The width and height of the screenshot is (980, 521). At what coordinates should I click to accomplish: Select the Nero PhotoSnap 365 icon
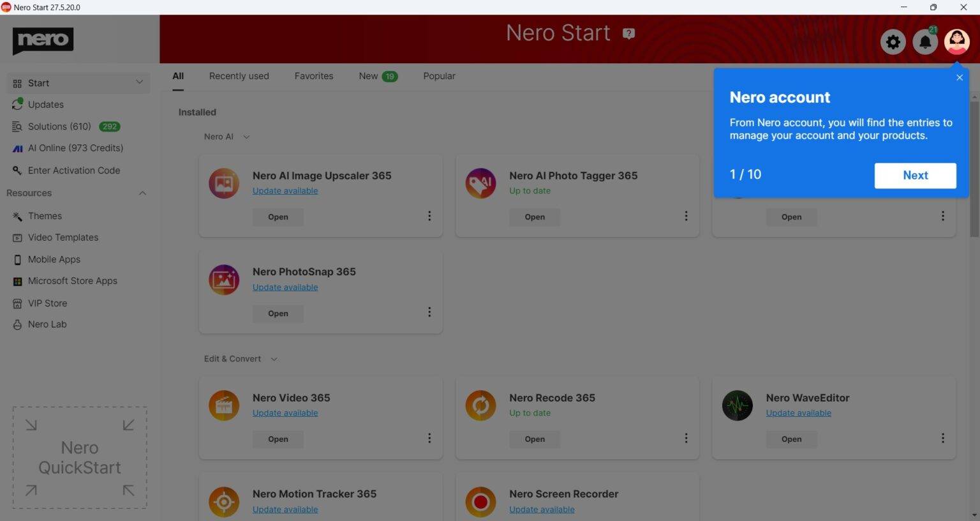pyautogui.click(x=223, y=279)
